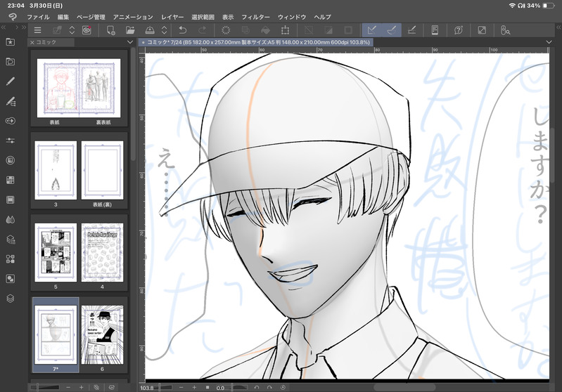Open the sliders panel icon in left sidebar
562x392 pixels.
click(11, 141)
